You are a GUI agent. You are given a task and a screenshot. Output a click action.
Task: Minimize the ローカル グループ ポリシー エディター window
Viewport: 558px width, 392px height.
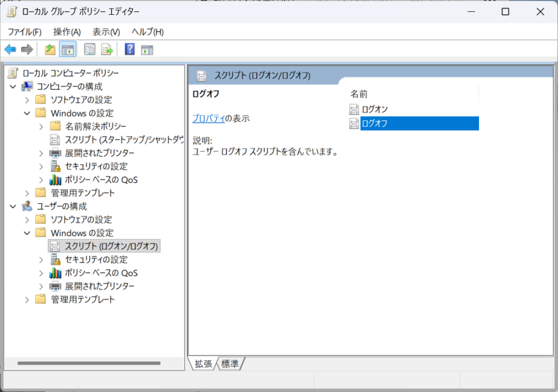471,12
